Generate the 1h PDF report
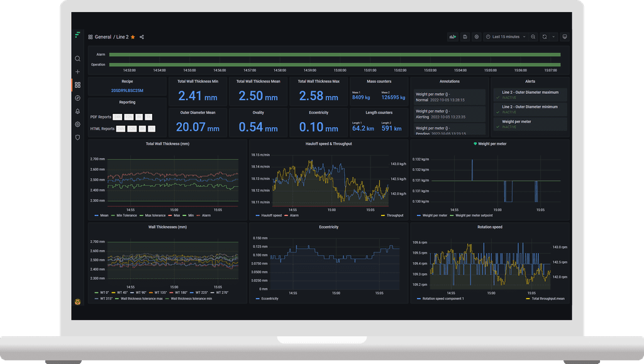The width and height of the screenshot is (644, 364). (x=148, y=117)
